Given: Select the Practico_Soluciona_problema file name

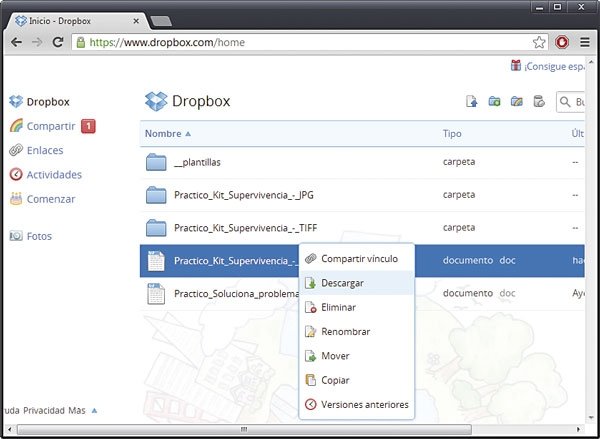Looking at the screenshot, I should (236, 294).
